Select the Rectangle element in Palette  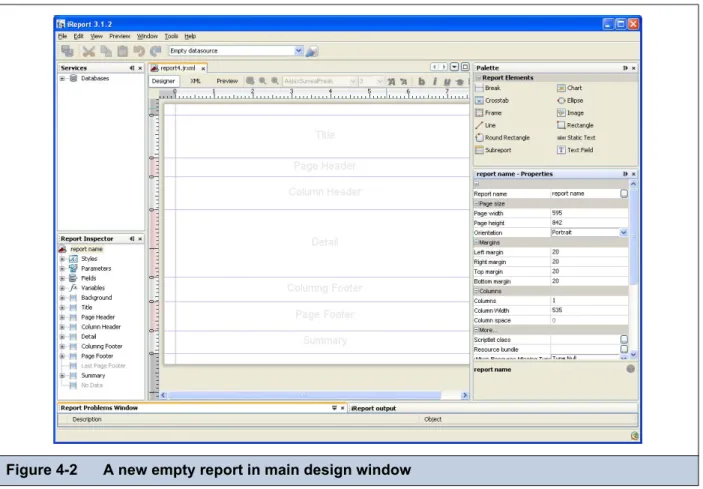pyautogui.click(x=575, y=125)
